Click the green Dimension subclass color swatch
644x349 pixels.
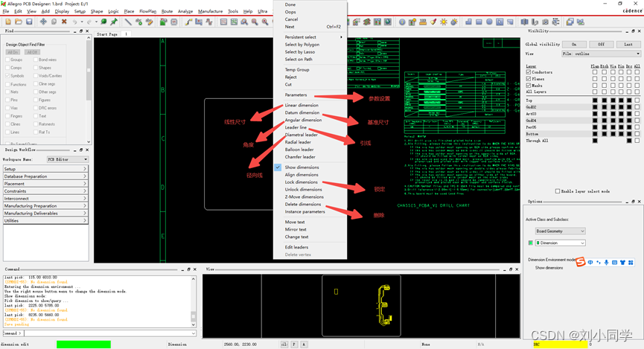point(530,243)
